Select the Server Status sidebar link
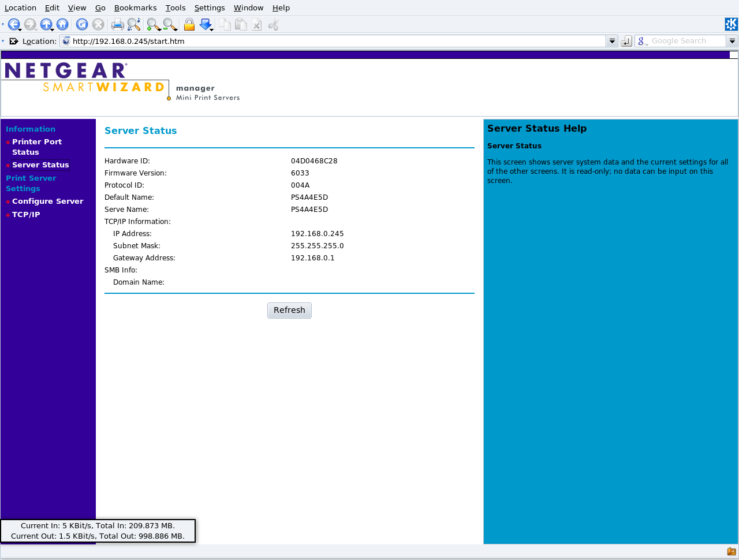 [x=40, y=165]
